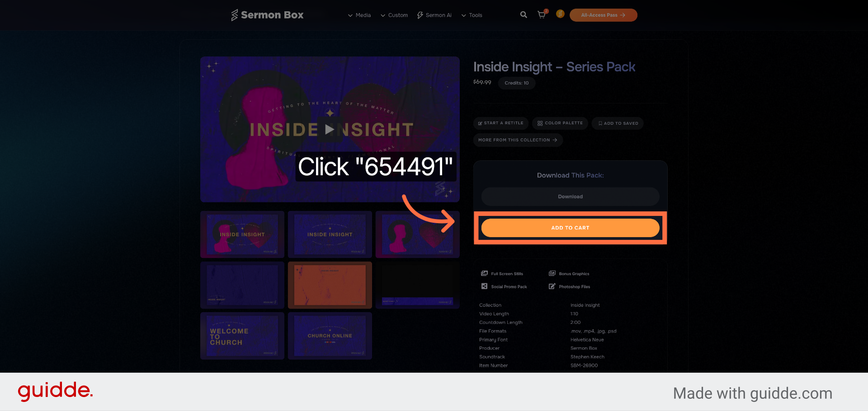868x411 pixels.
Task: Expand the Tools menu
Action: tap(472, 15)
